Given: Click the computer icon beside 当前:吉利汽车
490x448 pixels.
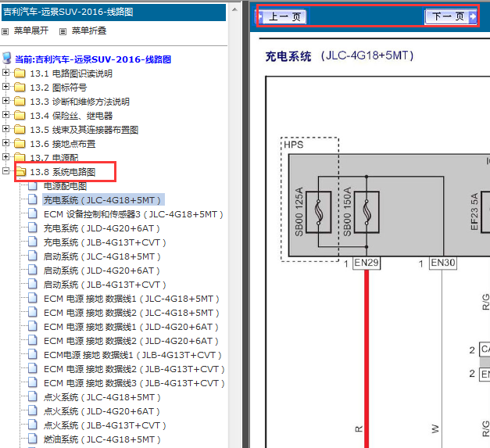Looking at the screenshot, I should (7, 58).
